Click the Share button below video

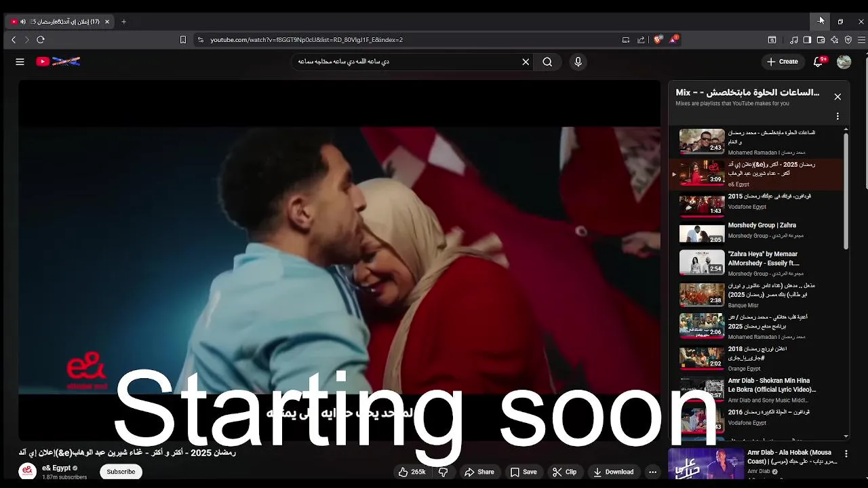[x=479, y=472]
